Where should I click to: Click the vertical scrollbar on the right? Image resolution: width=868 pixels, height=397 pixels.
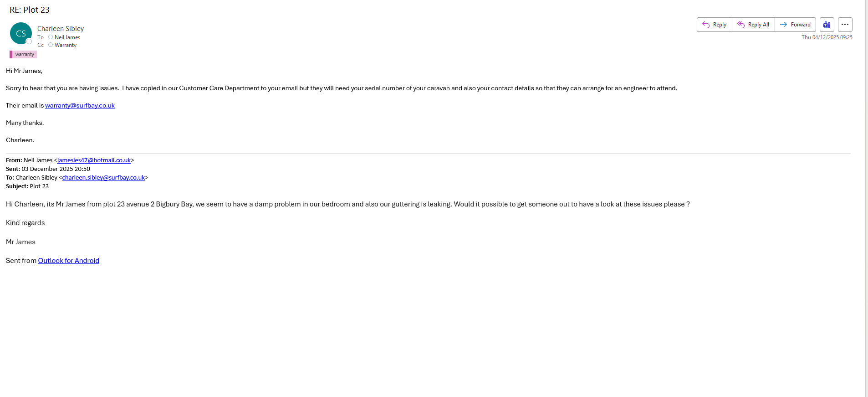(866, 182)
